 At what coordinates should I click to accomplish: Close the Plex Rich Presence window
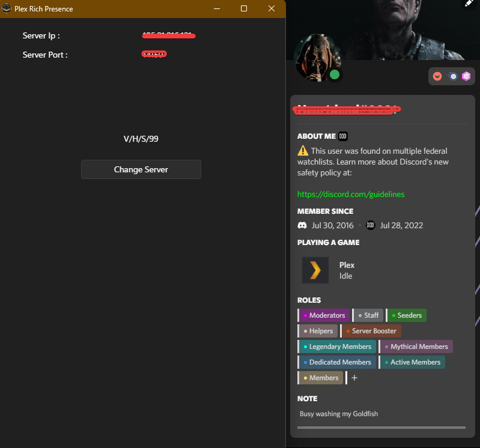[x=271, y=8]
